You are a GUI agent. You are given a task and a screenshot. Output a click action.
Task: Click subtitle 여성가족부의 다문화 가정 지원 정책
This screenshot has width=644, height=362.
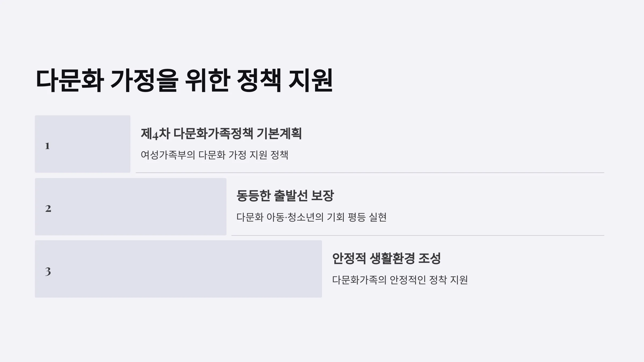(214, 155)
